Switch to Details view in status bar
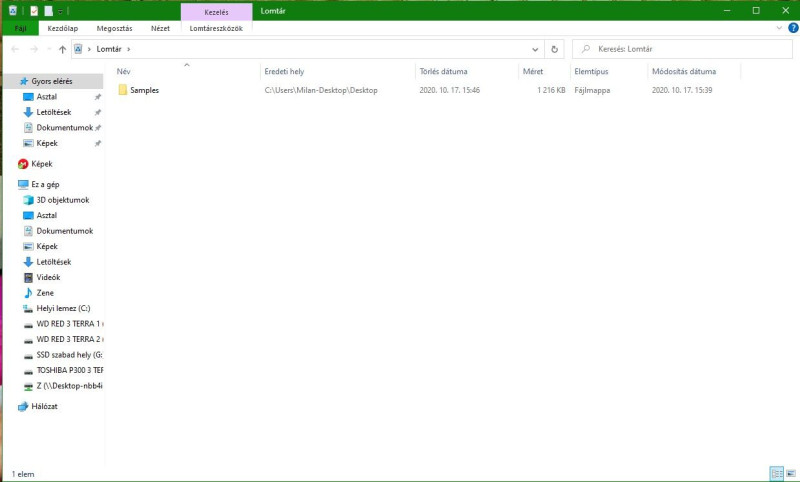The image size is (800, 482). (x=777, y=473)
